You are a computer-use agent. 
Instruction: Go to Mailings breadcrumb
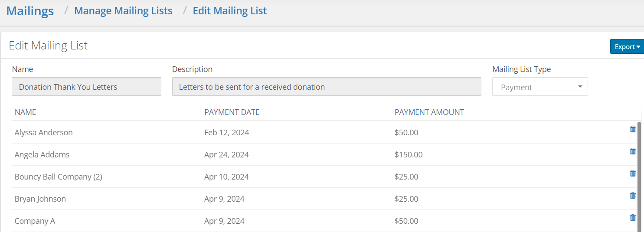30,11
